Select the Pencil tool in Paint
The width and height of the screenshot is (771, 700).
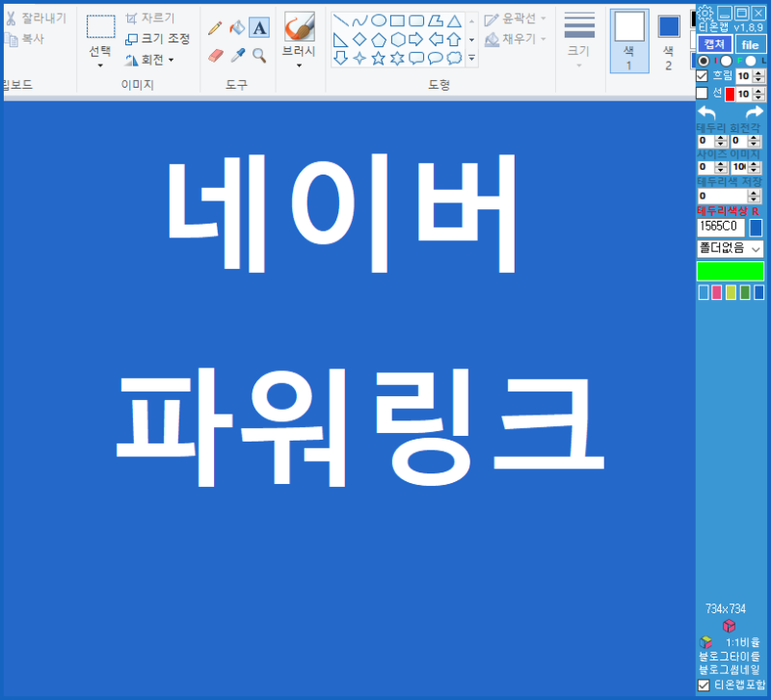215,28
